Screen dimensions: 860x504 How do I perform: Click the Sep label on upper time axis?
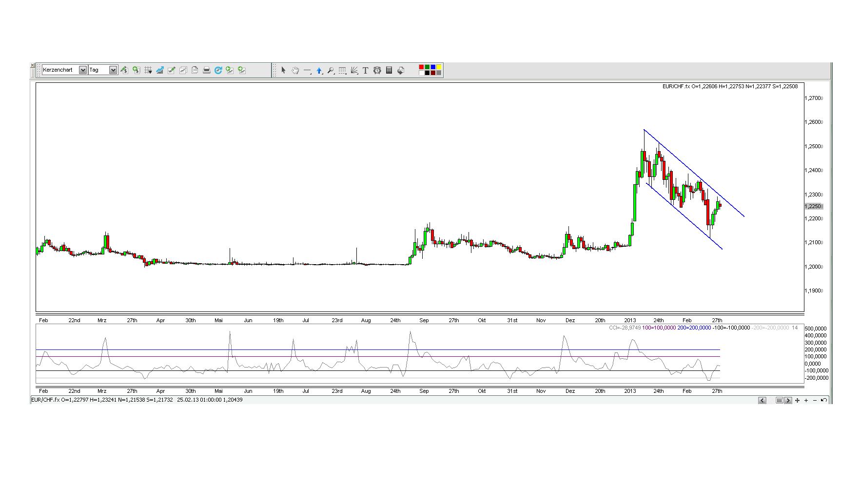point(424,321)
